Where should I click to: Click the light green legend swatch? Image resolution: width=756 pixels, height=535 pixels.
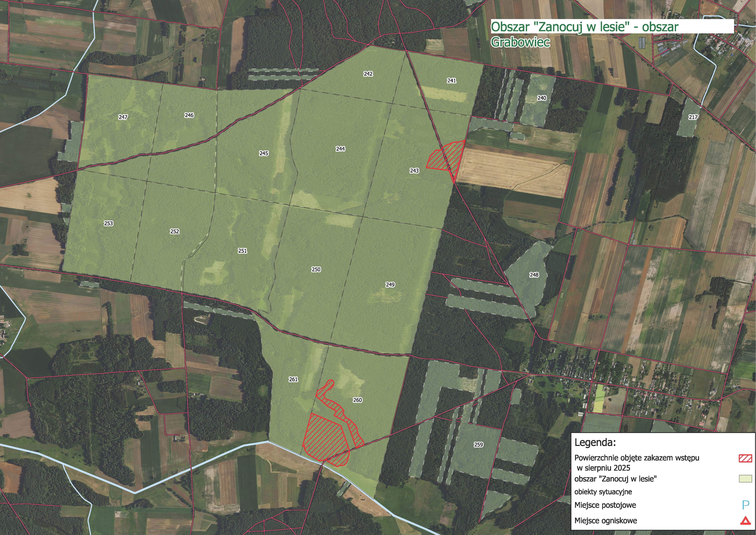745,479
